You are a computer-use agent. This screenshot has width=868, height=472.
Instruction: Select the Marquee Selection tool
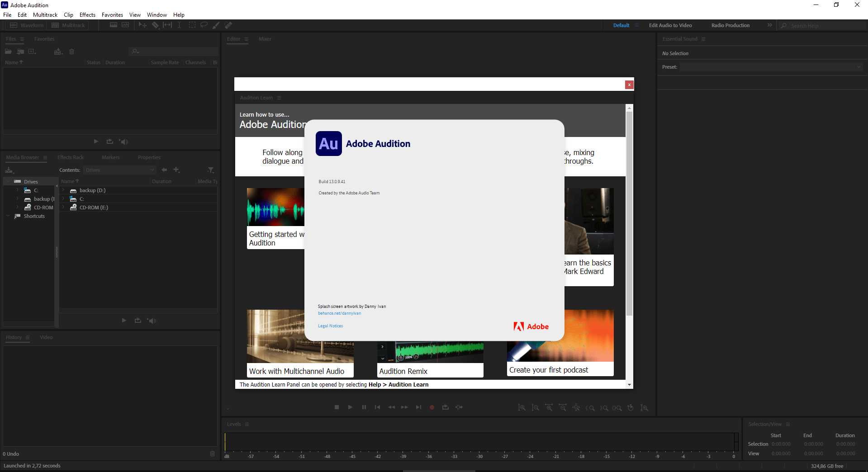click(x=192, y=25)
